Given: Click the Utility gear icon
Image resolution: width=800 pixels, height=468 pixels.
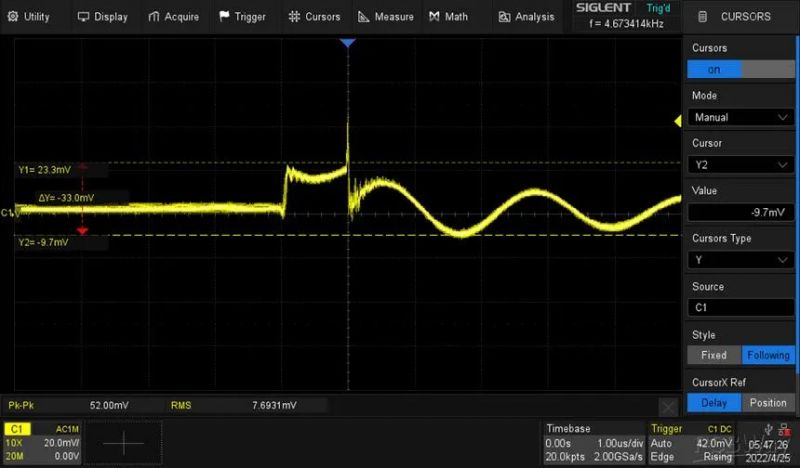Looking at the screenshot, I should point(13,16).
